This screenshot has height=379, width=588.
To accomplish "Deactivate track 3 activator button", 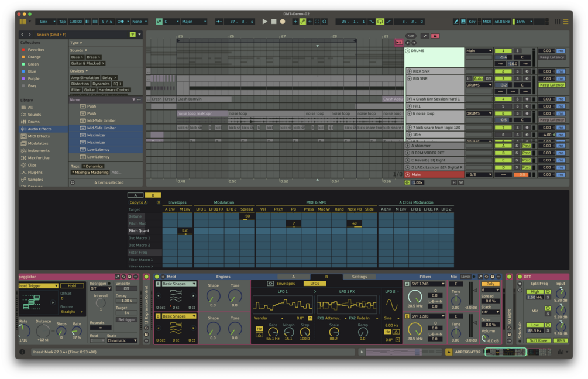I will (503, 78).
